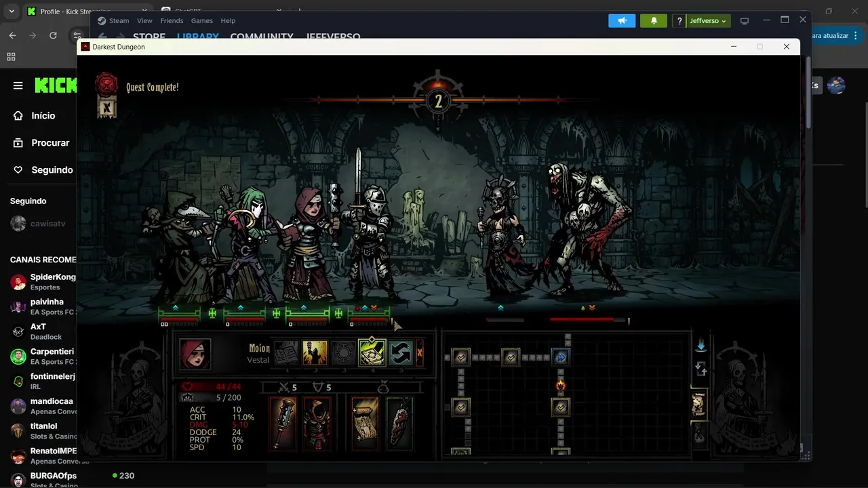Open the Games menu in Steam
This screenshot has height=488, width=868.
click(201, 21)
